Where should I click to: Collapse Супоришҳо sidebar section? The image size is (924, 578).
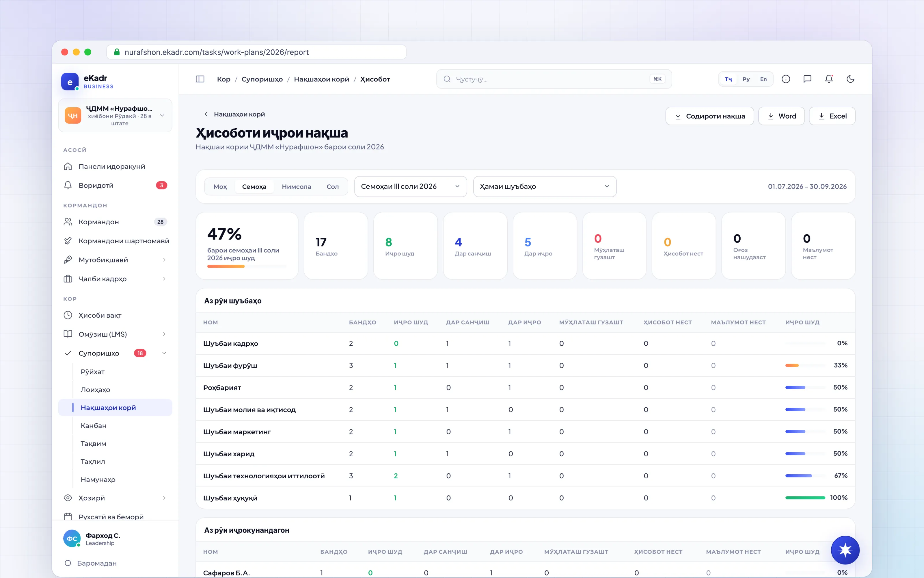pyautogui.click(x=164, y=353)
